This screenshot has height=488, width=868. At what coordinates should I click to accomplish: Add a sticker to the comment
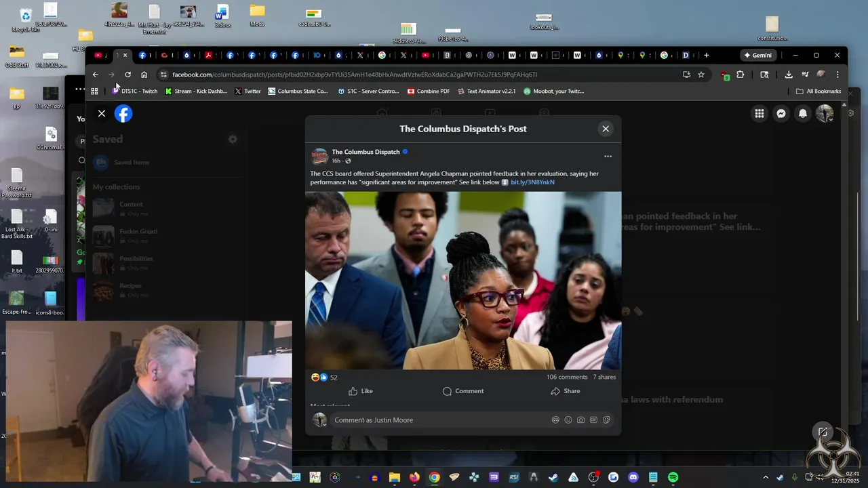pos(606,420)
